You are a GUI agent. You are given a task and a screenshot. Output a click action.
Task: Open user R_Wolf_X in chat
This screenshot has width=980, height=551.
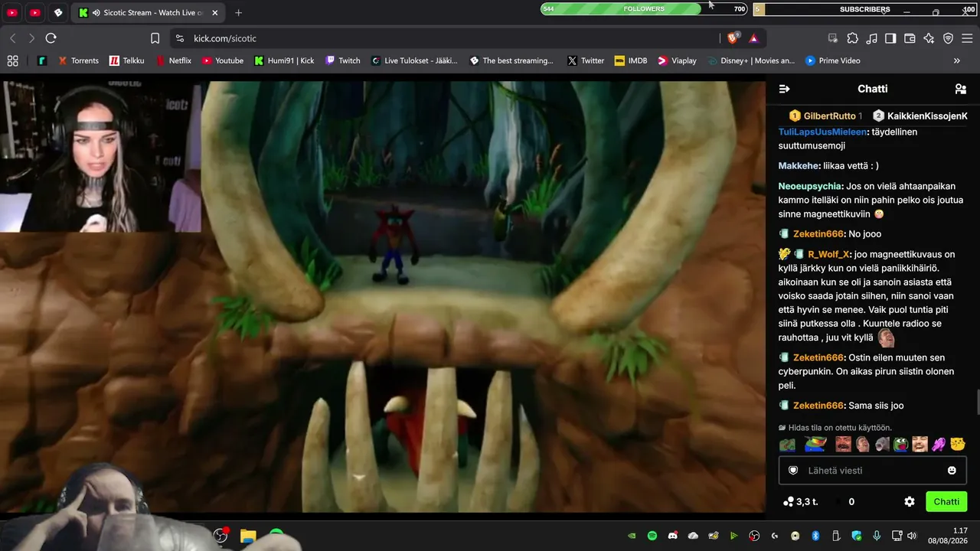click(828, 254)
